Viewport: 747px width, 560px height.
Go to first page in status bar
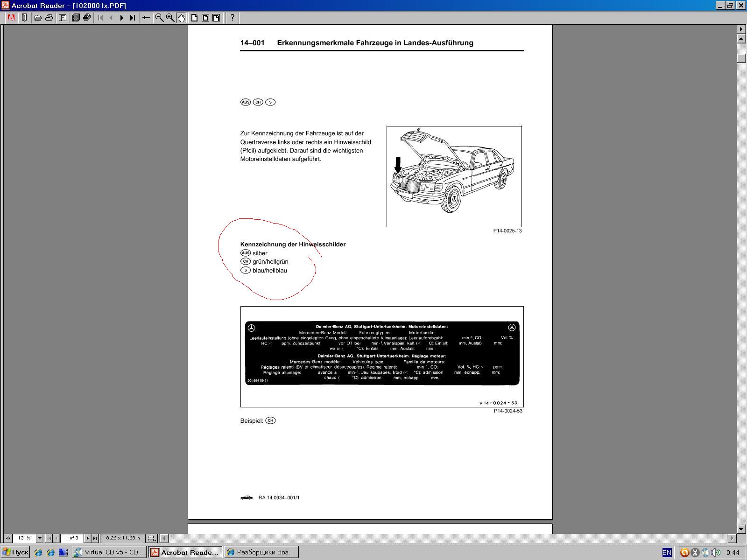49,538
